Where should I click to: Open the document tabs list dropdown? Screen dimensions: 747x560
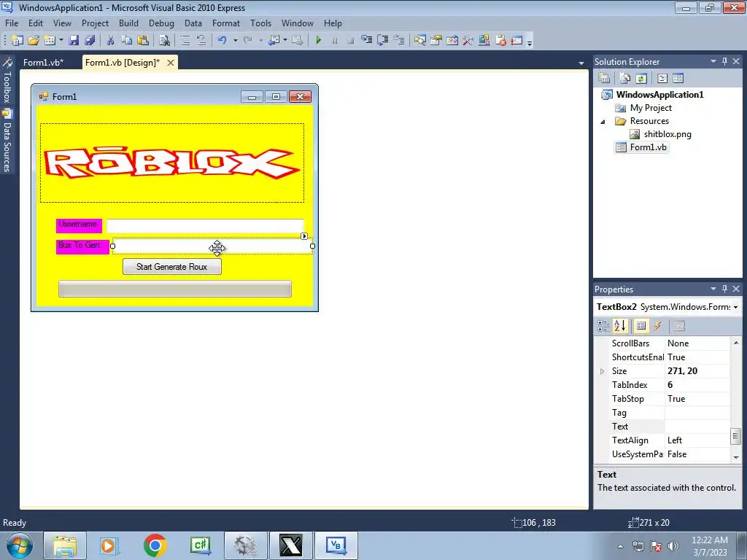(x=581, y=63)
